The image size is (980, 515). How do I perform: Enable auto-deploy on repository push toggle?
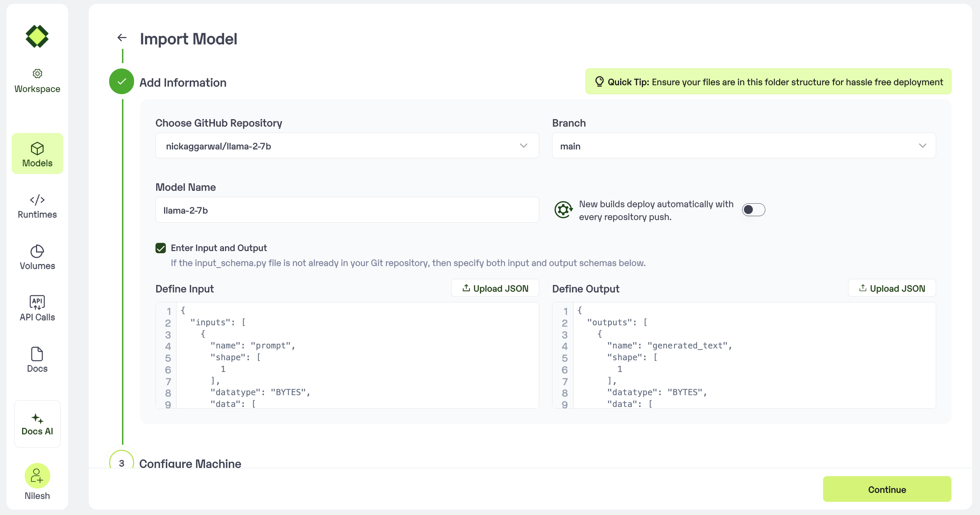753,210
